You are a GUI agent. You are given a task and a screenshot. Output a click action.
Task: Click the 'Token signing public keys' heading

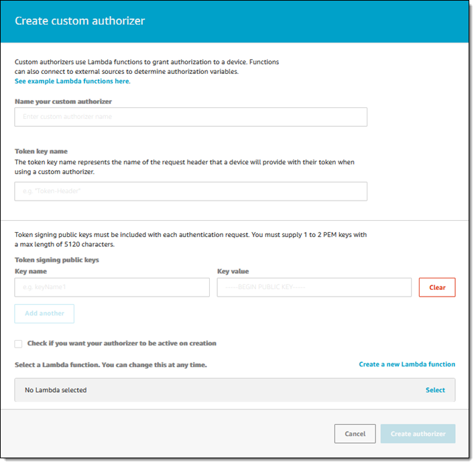pos(57,260)
